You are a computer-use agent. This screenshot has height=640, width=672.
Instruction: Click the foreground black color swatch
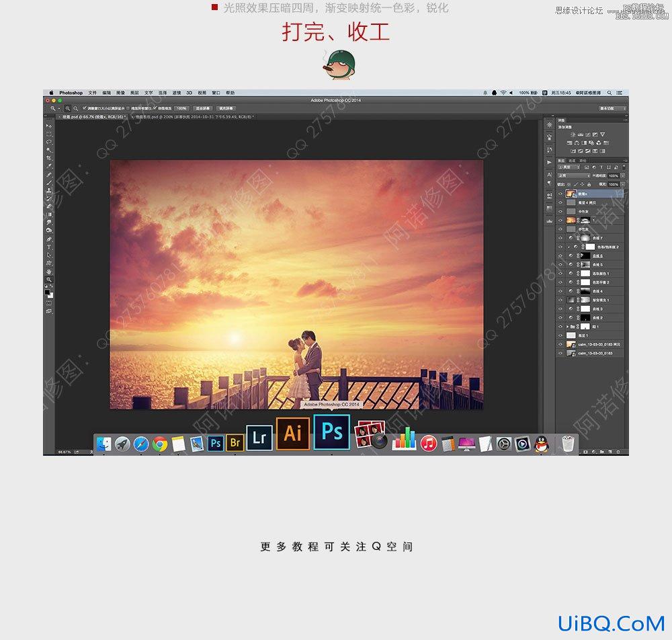tap(47, 292)
